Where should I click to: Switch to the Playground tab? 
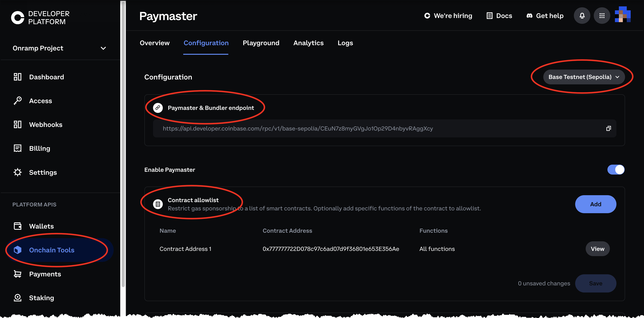[x=261, y=43]
